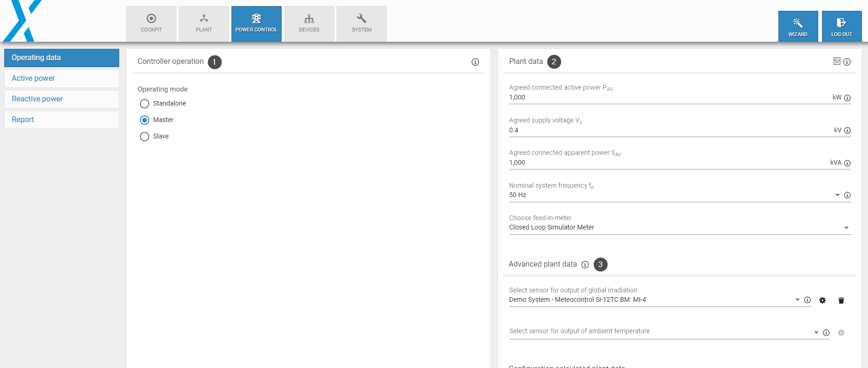This screenshot has height=368, width=868.
Task: Click the Cockpit target icon
Action: (x=151, y=19)
